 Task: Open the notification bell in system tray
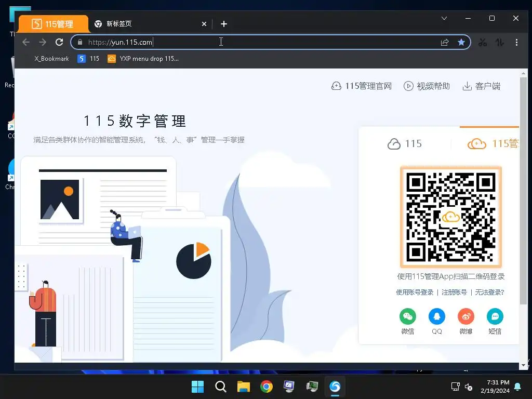(518, 387)
